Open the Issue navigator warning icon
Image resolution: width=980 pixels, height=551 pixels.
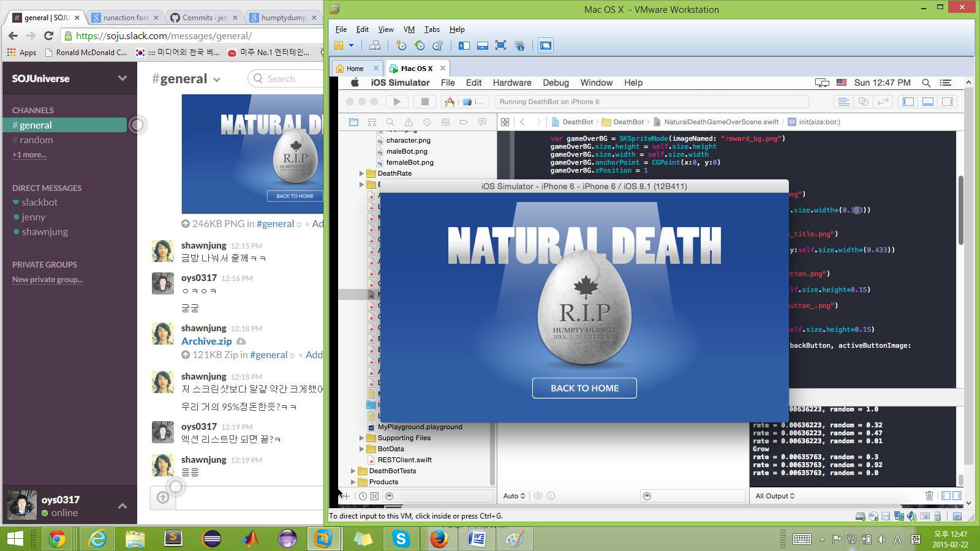(x=409, y=122)
